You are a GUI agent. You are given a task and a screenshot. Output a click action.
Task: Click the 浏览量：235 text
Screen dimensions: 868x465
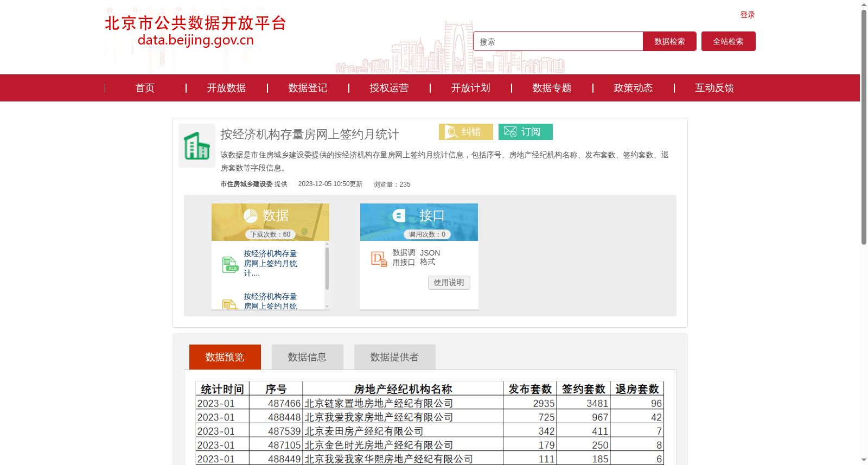[x=392, y=184]
